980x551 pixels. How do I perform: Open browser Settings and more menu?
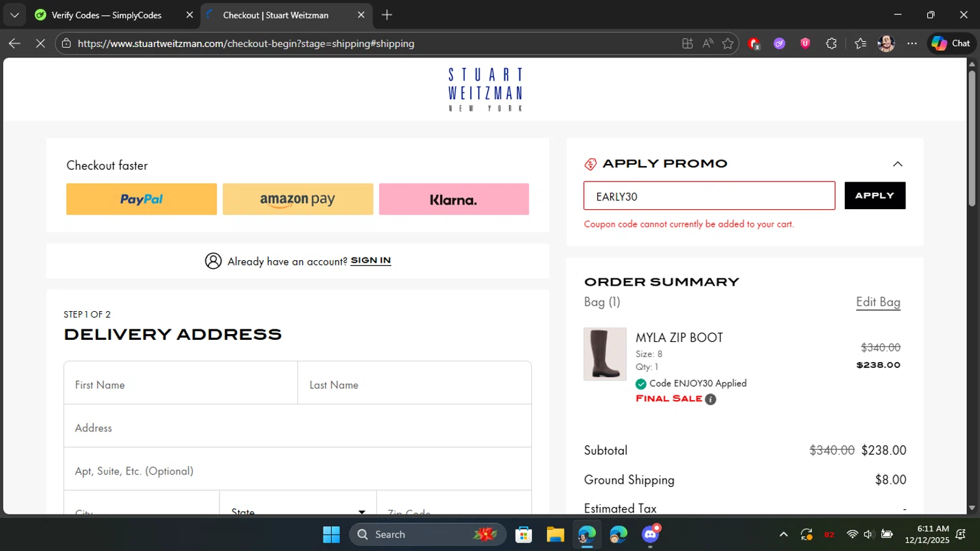point(912,44)
